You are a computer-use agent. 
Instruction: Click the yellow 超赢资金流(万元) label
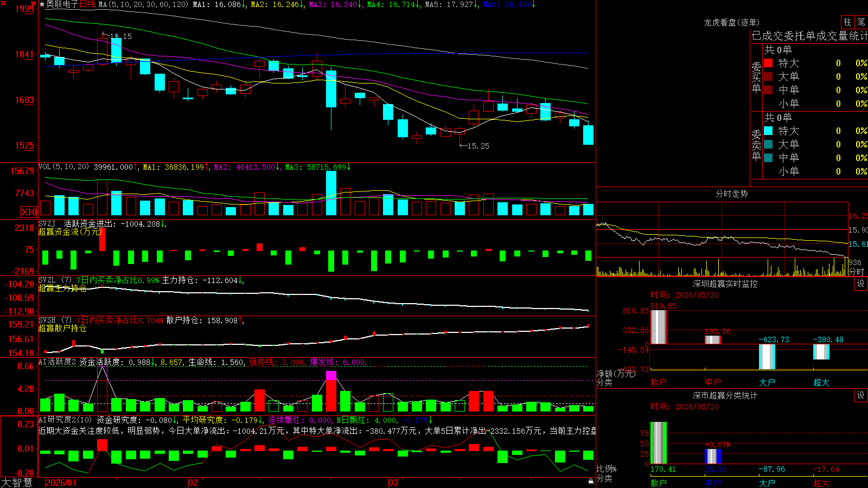pos(71,232)
